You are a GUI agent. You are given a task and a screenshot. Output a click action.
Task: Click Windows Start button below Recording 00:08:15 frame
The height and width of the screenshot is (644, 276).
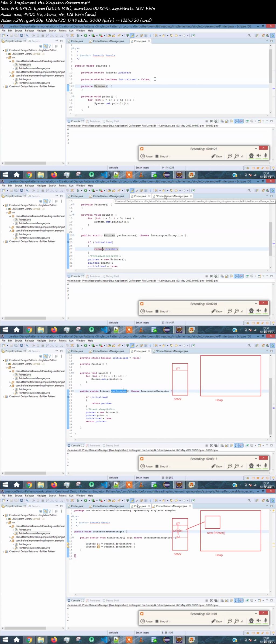(5, 485)
